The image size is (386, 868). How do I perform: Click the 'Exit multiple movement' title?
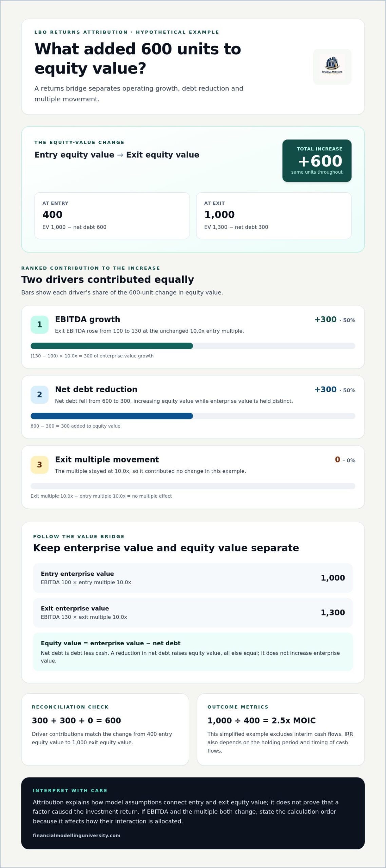pos(107,459)
